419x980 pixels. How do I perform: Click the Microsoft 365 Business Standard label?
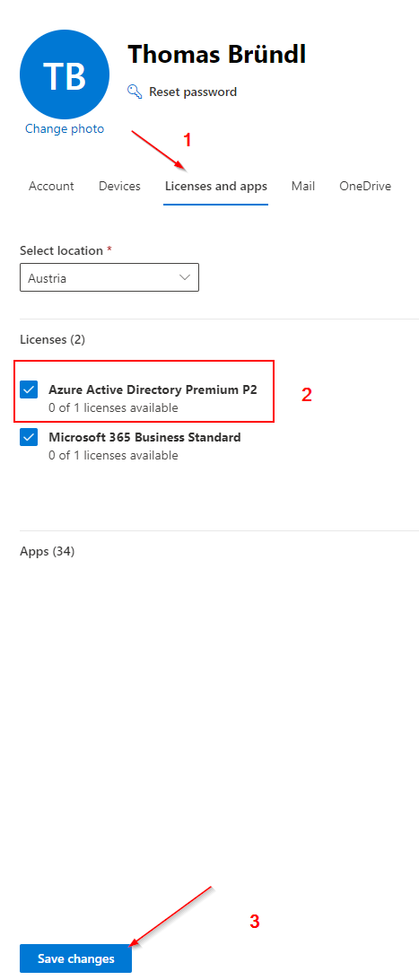pos(144,438)
